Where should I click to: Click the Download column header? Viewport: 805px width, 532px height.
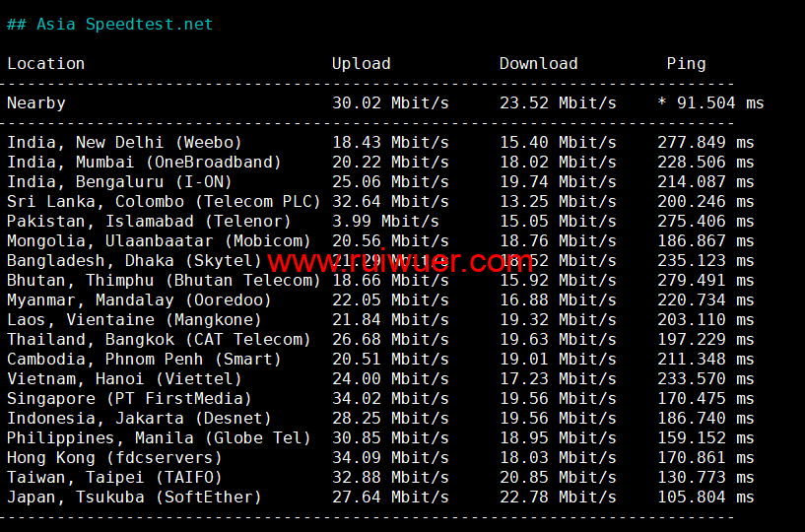click(538, 63)
